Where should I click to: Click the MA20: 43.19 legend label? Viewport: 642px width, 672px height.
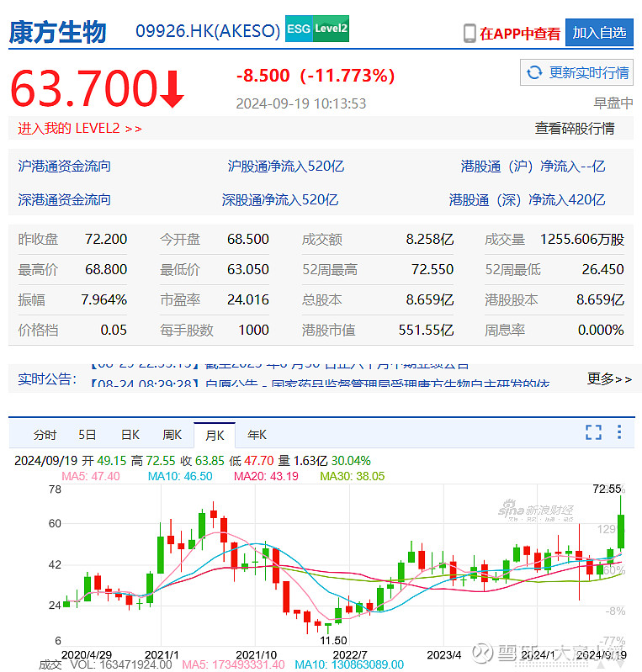(266, 476)
